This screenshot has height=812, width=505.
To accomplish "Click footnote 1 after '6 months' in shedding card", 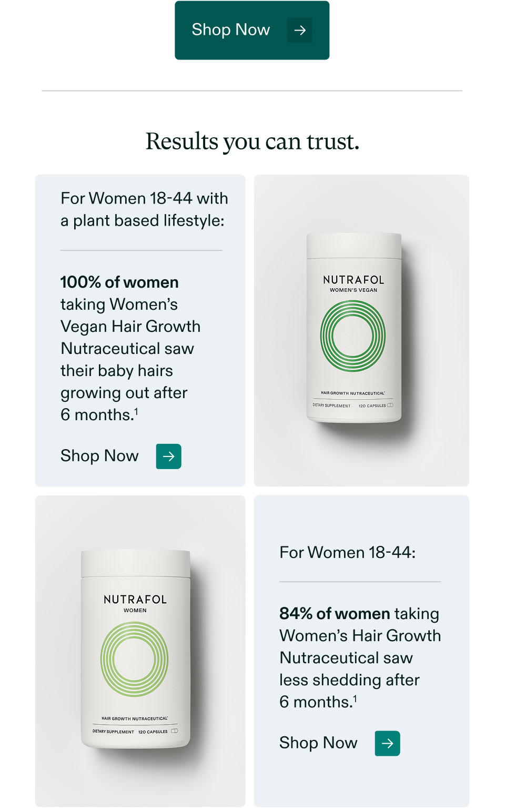I will tap(355, 699).
